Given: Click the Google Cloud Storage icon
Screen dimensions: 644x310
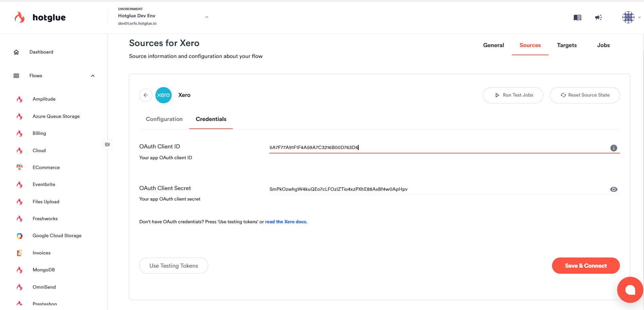Looking at the screenshot, I should [x=20, y=236].
